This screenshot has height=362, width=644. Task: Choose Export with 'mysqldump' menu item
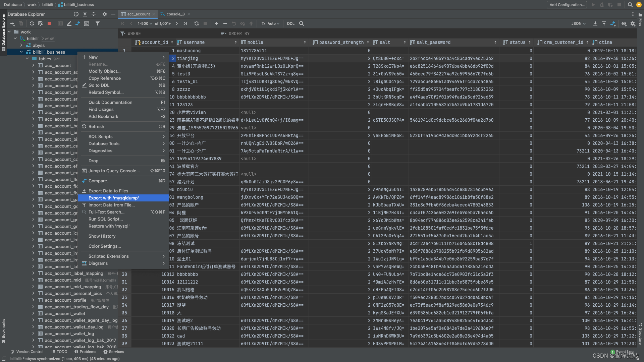point(123,198)
